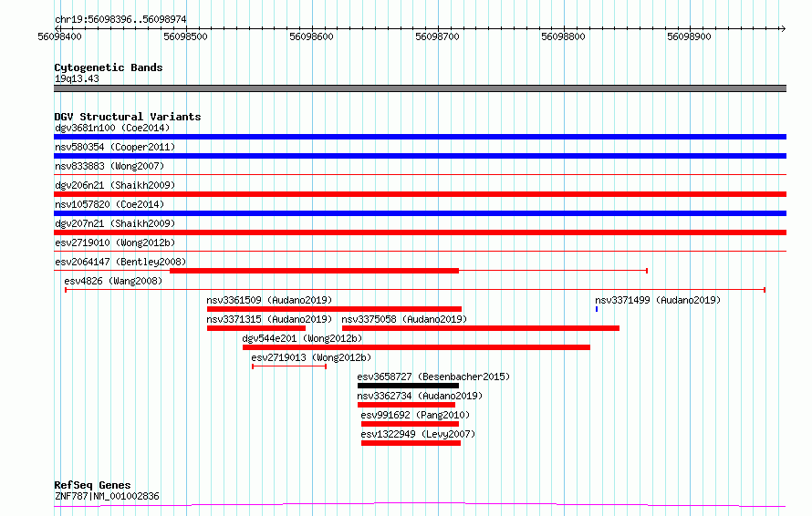Click the nsv3362734 (Audano2019) label
This screenshot has height=516, width=812.
(420, 396)
